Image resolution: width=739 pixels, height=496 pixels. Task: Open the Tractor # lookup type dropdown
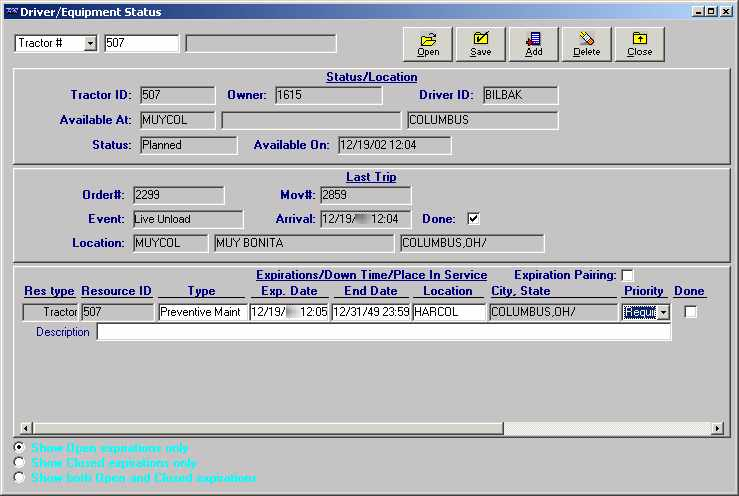(90, 43)
